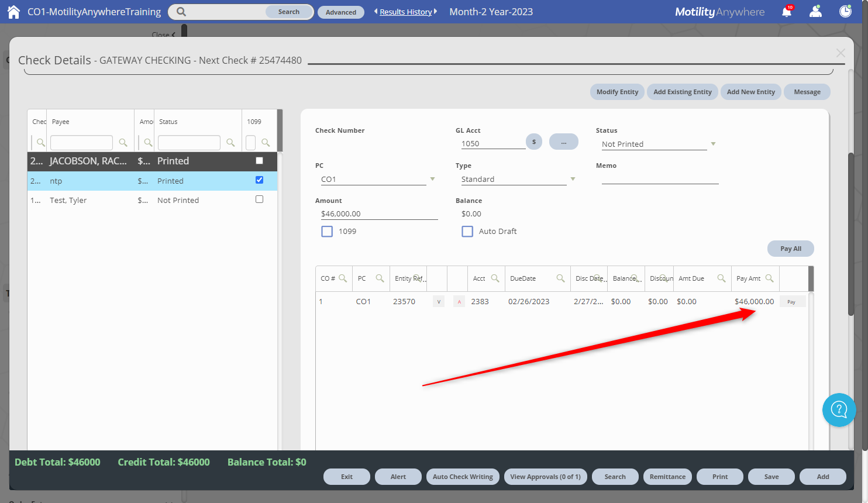Open the notifications bell
Screen dimensions: 868x503
tap(787, 12)
